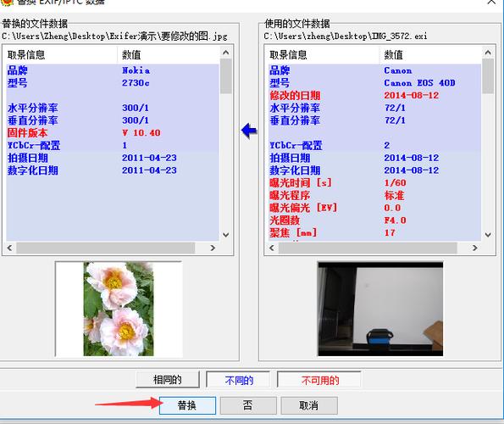
Task: Select the 型号 2730c row
Action: tap(113, 83)
